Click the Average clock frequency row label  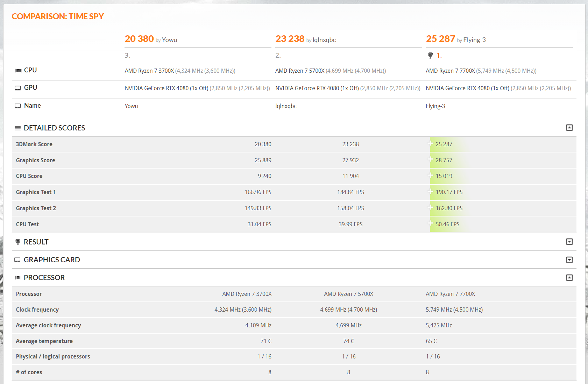(48, 325)
